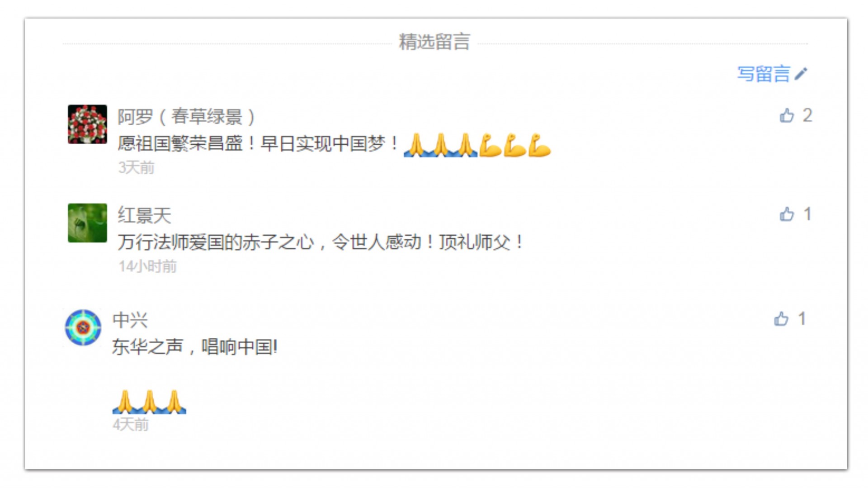868x488 pixels.
Task: Click the username 阿罗（春草绿景）
Action: click(x=187, y=117)
